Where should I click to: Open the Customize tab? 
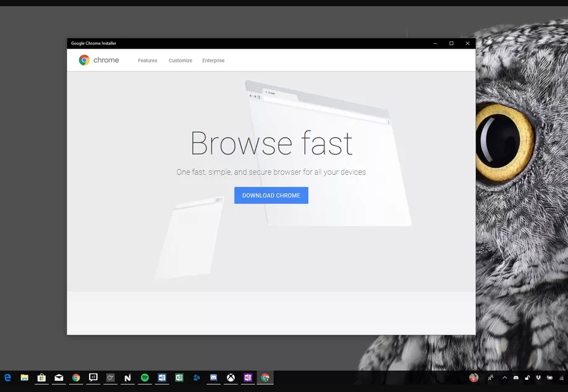pos(180,60)
